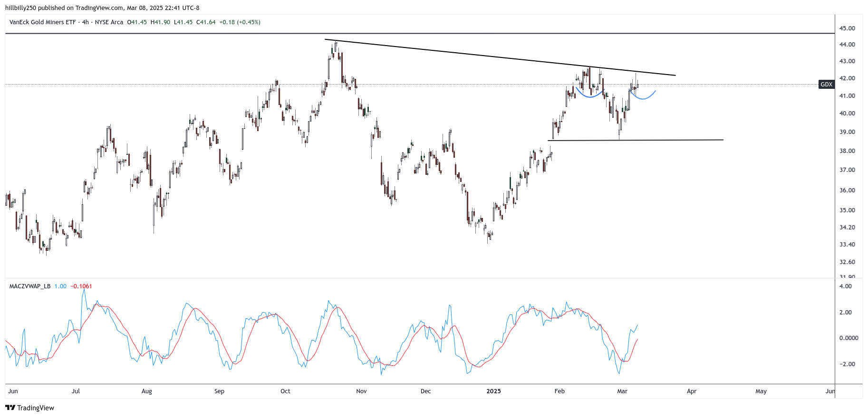This screenshot has width=868, height=417.
Task: Select the VanEck Gold Miners ETF title
Action: [x=42, y=22]
